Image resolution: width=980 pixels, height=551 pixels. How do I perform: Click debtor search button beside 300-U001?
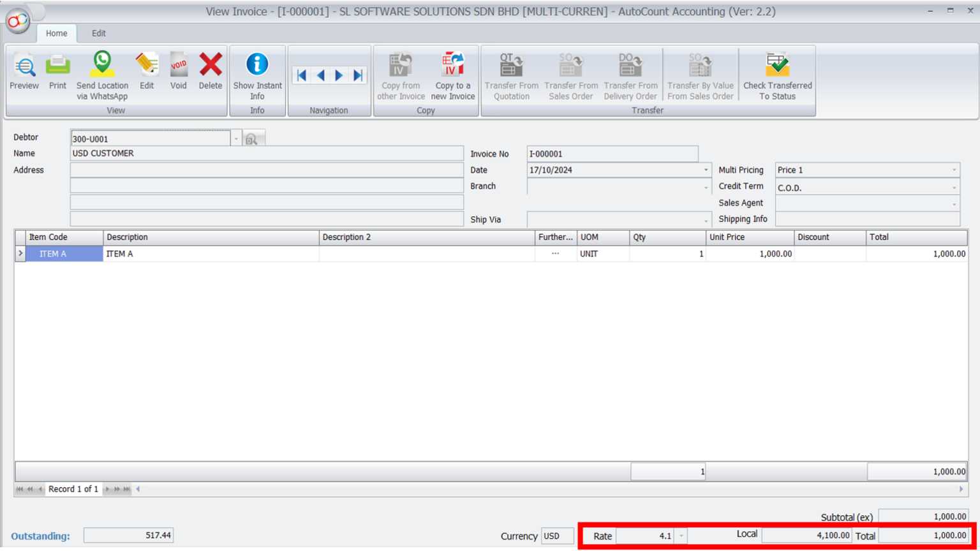point(252,139)
